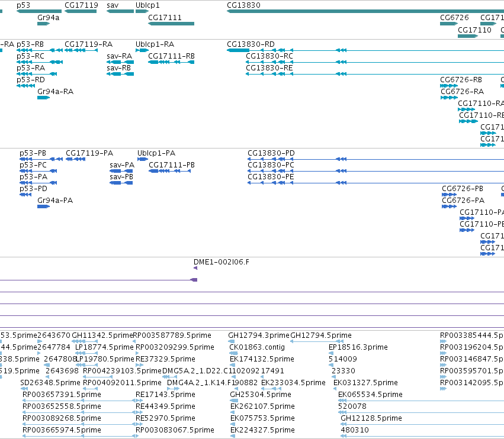Click EST GH12128.5prime
504x439 pixels.
coord(371,418)
